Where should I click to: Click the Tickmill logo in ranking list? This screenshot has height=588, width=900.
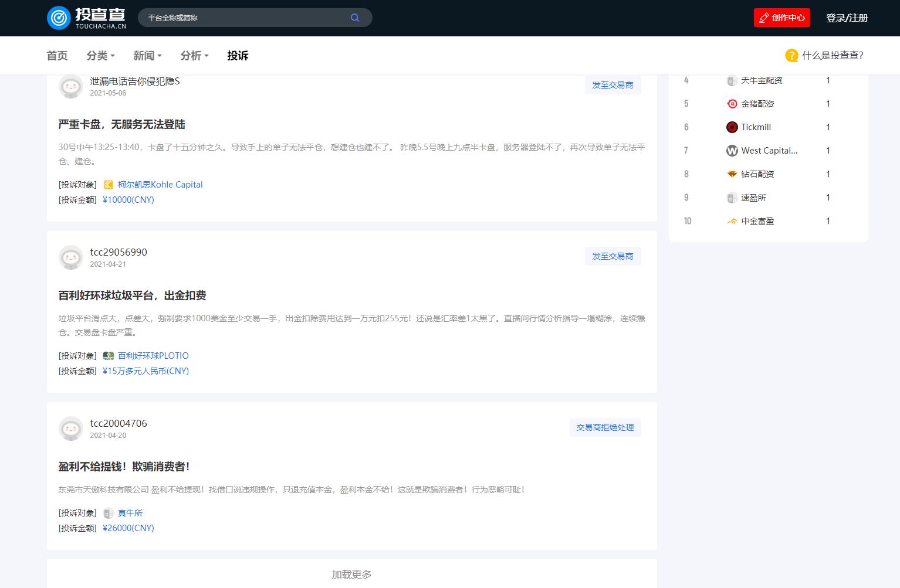point(732,127)
